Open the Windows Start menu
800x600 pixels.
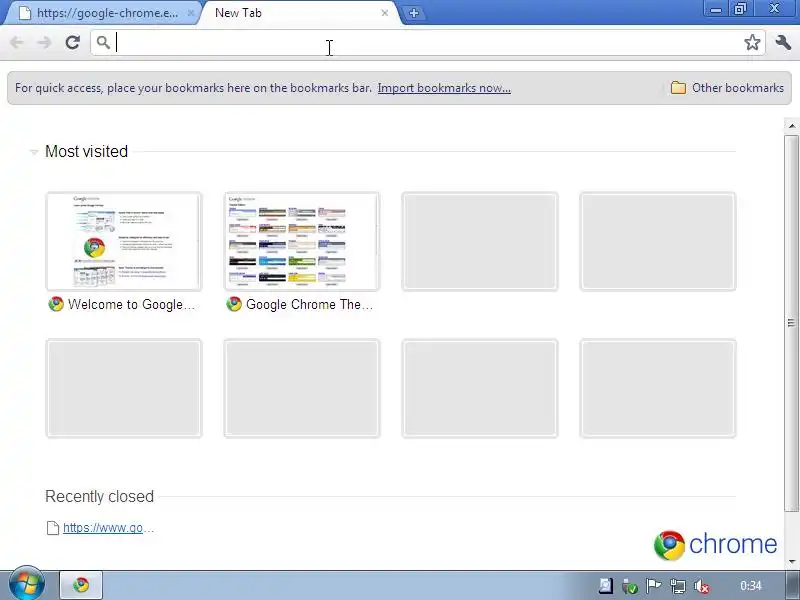pos(27,584)
